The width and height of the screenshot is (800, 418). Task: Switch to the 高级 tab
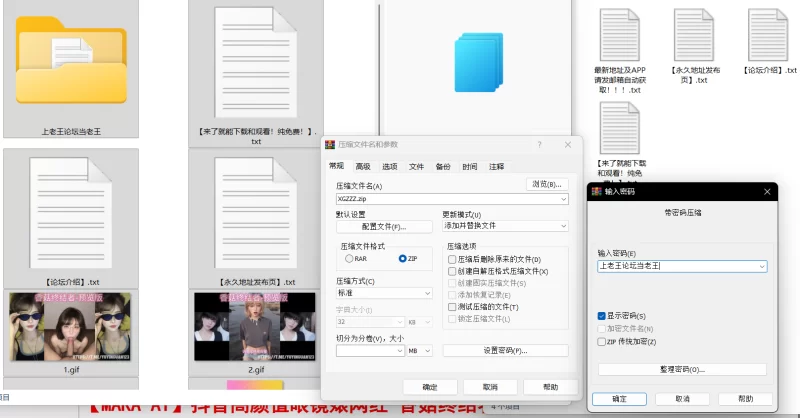tap(362, 167)
